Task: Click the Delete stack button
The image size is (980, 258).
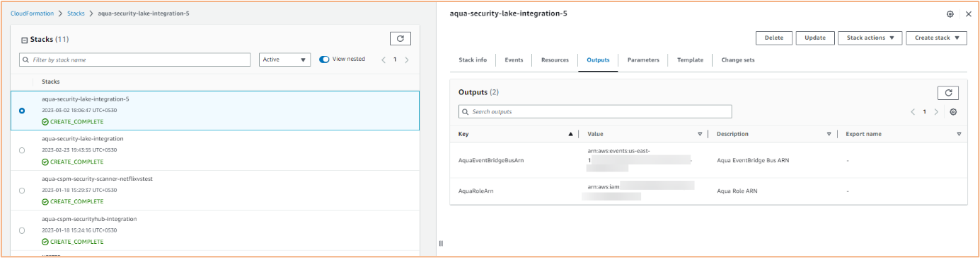Action: tap(774, 38)
